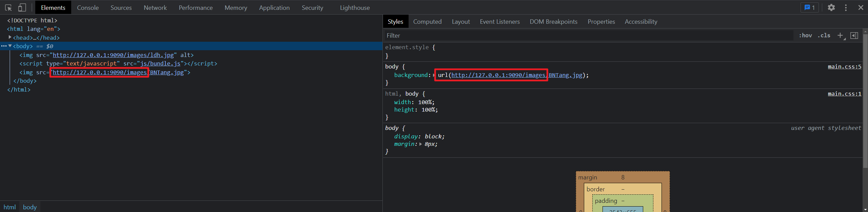This screenshot has width=868, height=212.
Task: Open DevTools settings gear
Action: tap(831, 7)
